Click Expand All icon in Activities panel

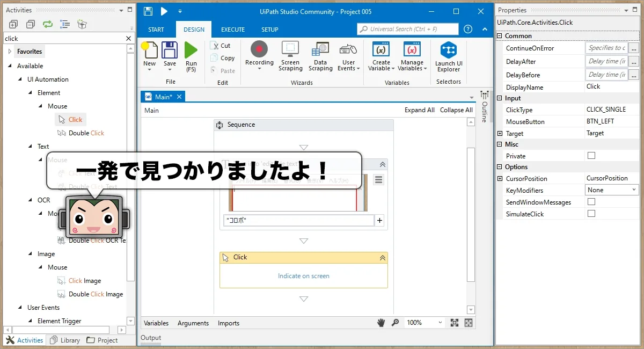pyautogui.click(x=13, y=24)
